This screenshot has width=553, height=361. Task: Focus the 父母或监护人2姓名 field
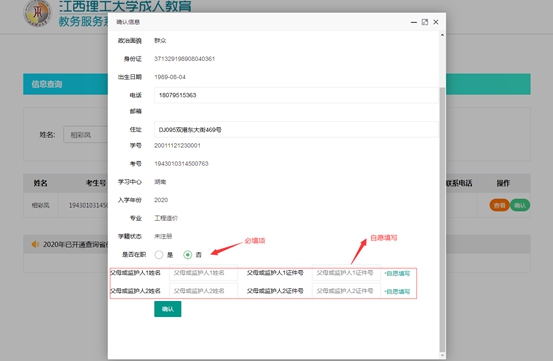point(203,291)
